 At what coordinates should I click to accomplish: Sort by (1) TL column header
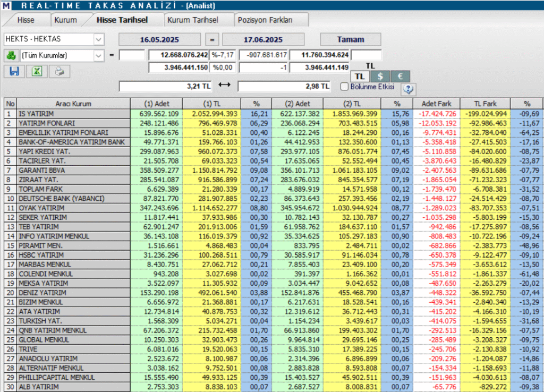coord(211,104)
